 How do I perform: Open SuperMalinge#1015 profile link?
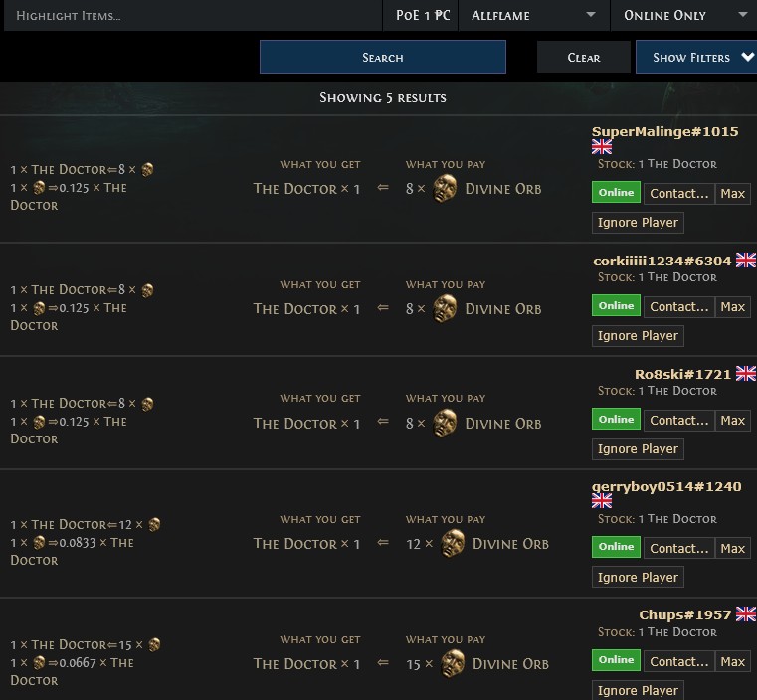click(664, 131)
